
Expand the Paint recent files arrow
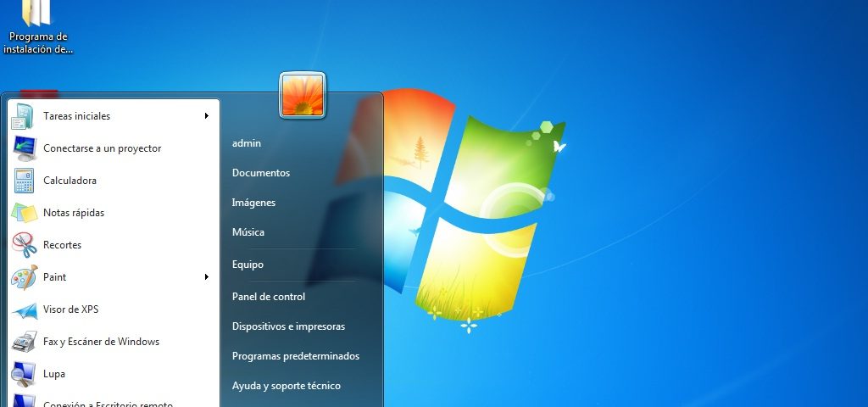pyautogui.click(x=207, y=277)
